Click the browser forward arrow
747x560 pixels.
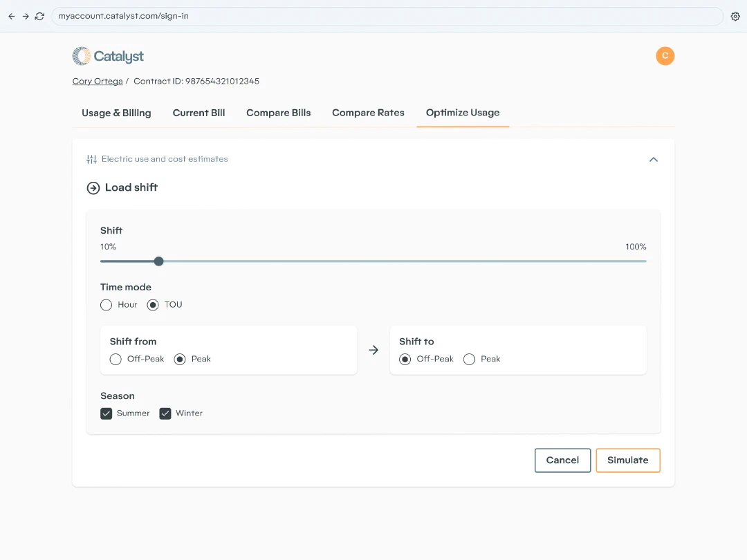[x=26, y=16]
